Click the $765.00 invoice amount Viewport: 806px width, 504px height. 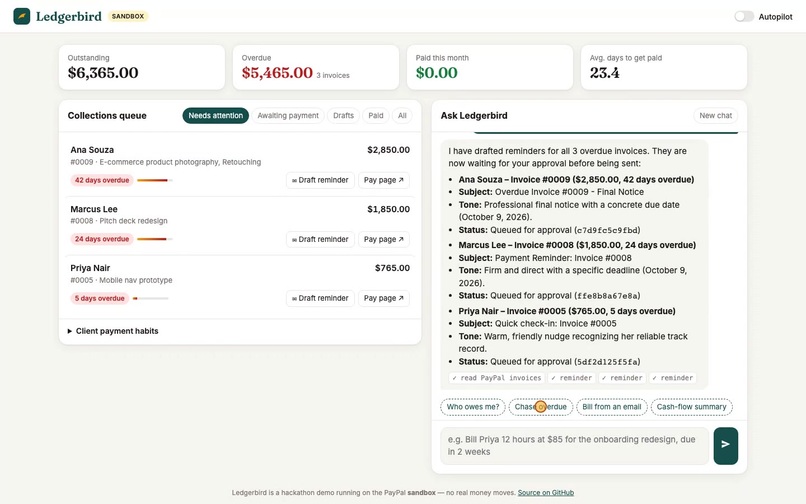pos(392,268)
